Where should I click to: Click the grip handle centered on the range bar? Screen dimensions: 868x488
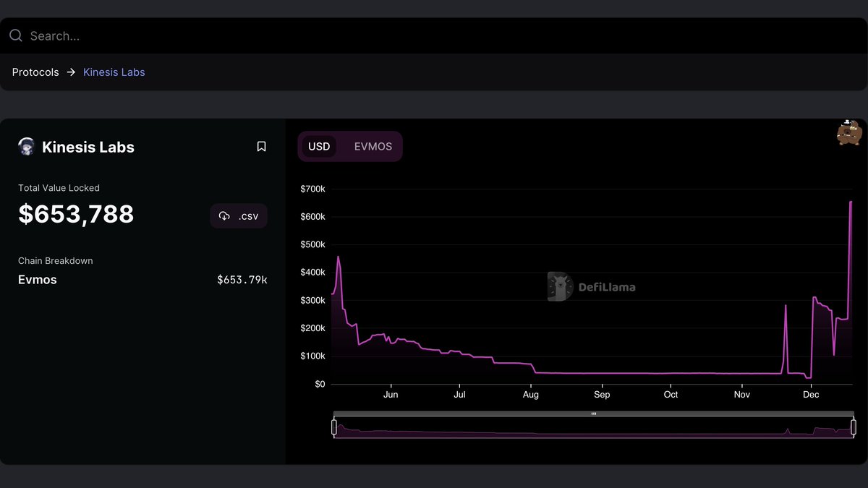[x=593, y=414]
